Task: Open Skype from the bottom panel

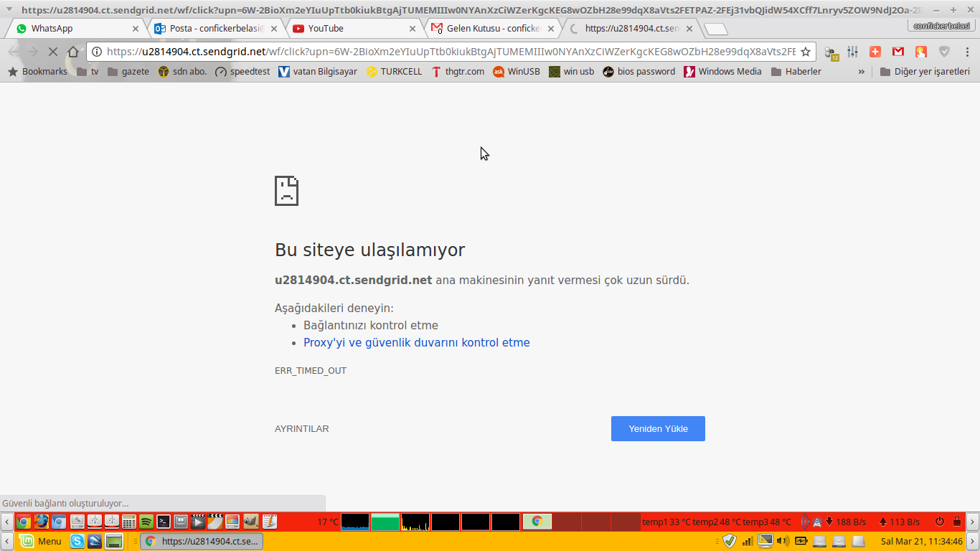Action: [x=77, y=541]
